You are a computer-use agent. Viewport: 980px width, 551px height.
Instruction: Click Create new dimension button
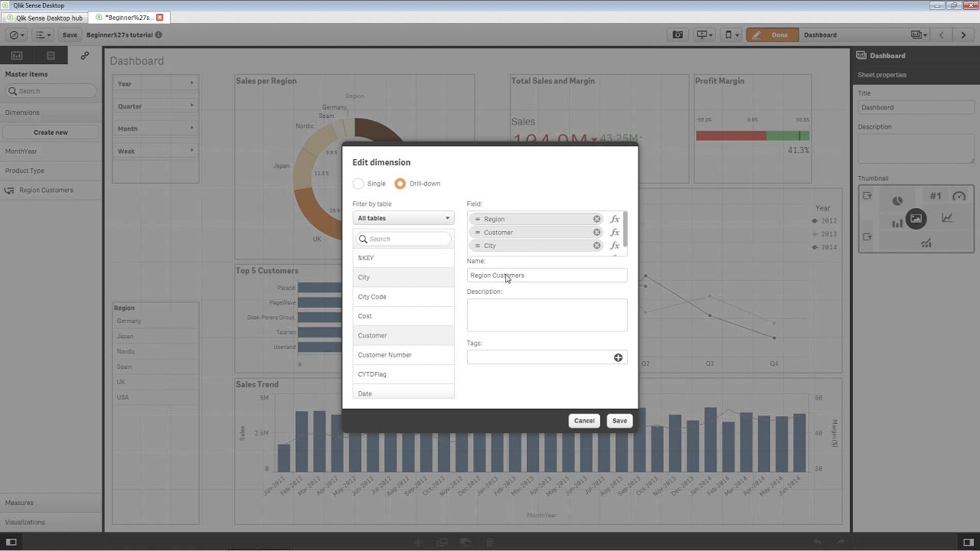pyautogui.click(x=51, y=132)
